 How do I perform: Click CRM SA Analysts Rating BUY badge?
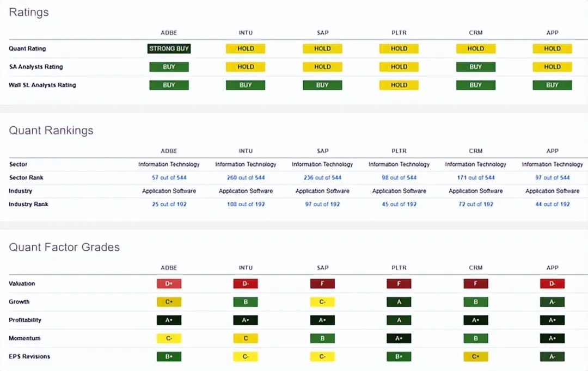click(x=475, y=67)
